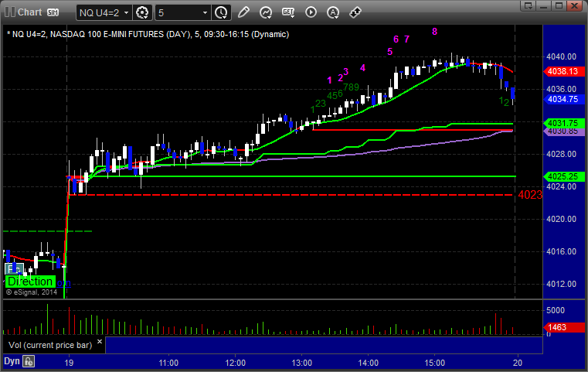The width and height of the screenshot is (588, 372).
Task: Click the 5000 volume axis label
Action: 556,310
